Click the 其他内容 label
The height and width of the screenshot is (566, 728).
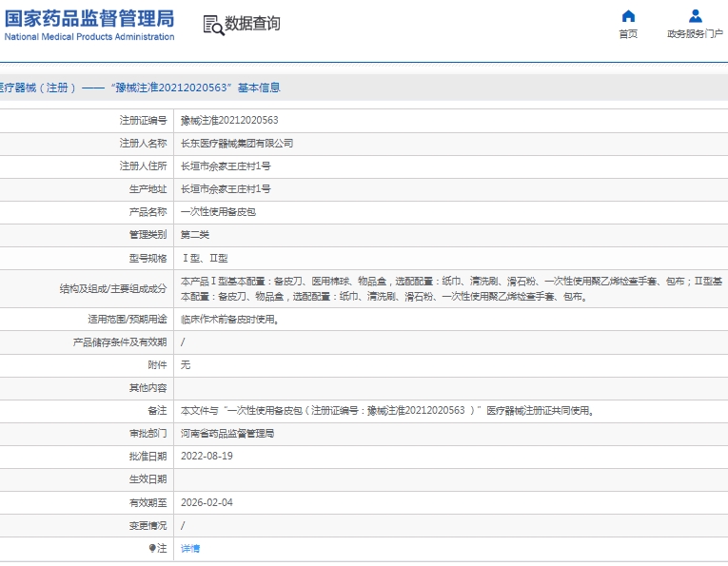148,388
